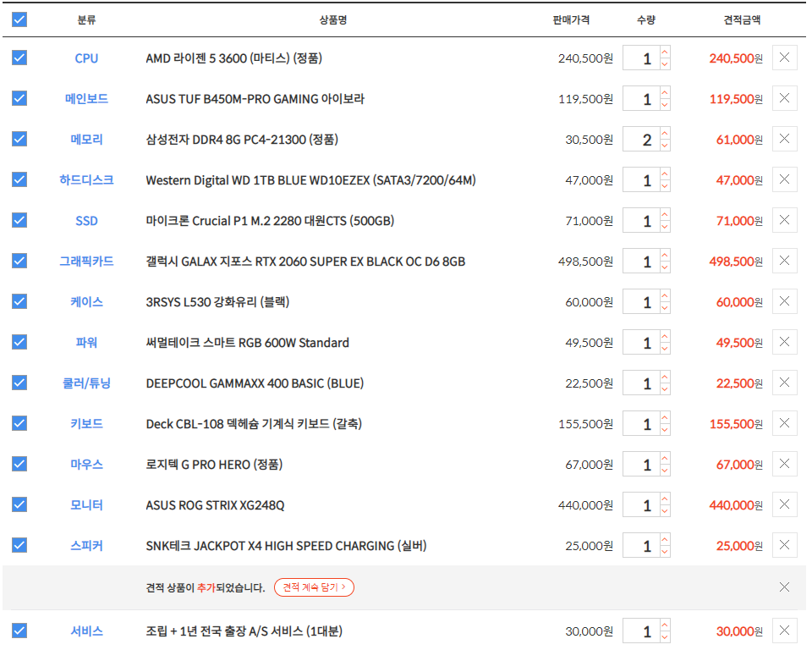This screenshot has height=650, width=812.
Task: Toggle the 스피커 row checkbox
Action: (19, 545)
